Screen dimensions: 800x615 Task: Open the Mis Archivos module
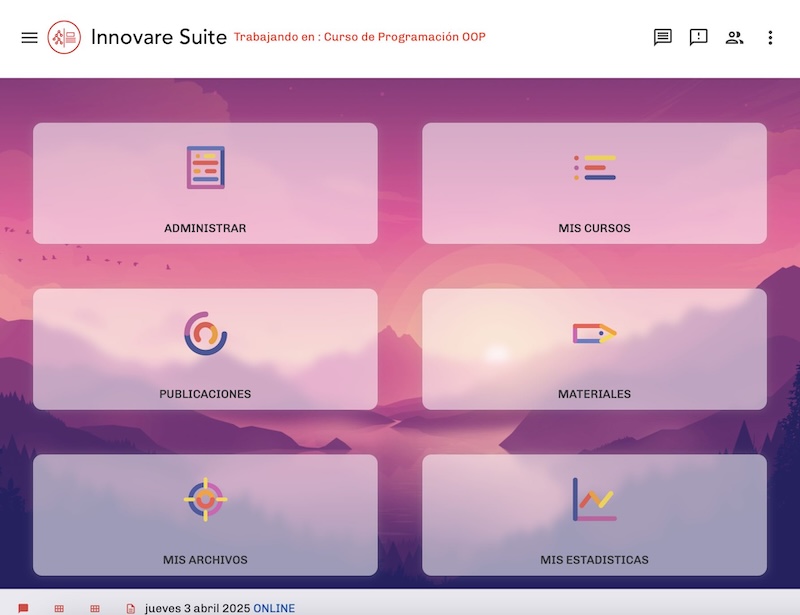[x=205, y=513]
